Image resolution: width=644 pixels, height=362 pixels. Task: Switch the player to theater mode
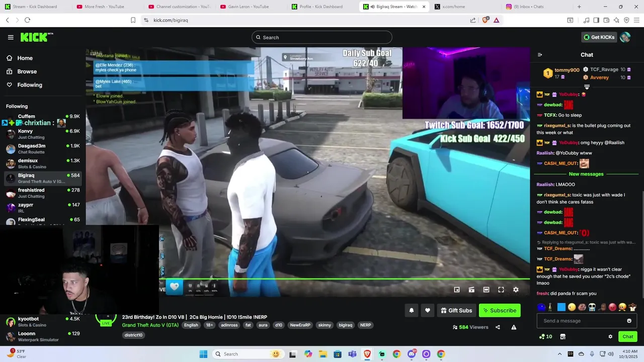[x=486, y=290]
